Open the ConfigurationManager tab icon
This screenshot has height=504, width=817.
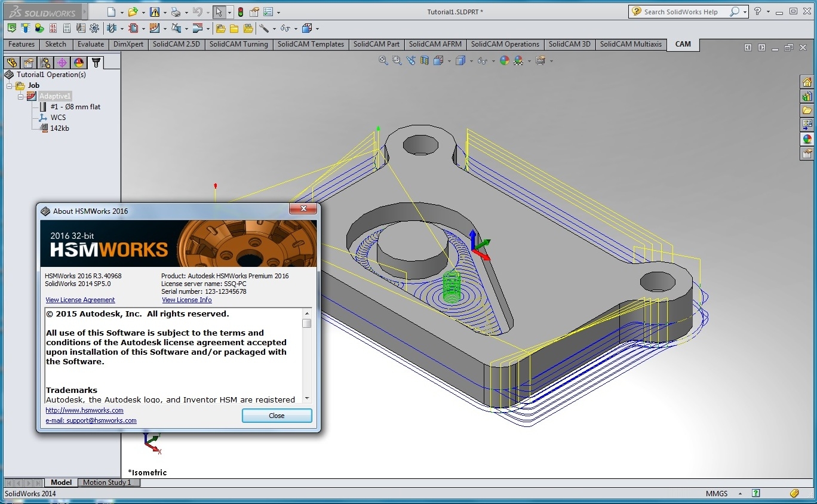click(x=45, y=63)
